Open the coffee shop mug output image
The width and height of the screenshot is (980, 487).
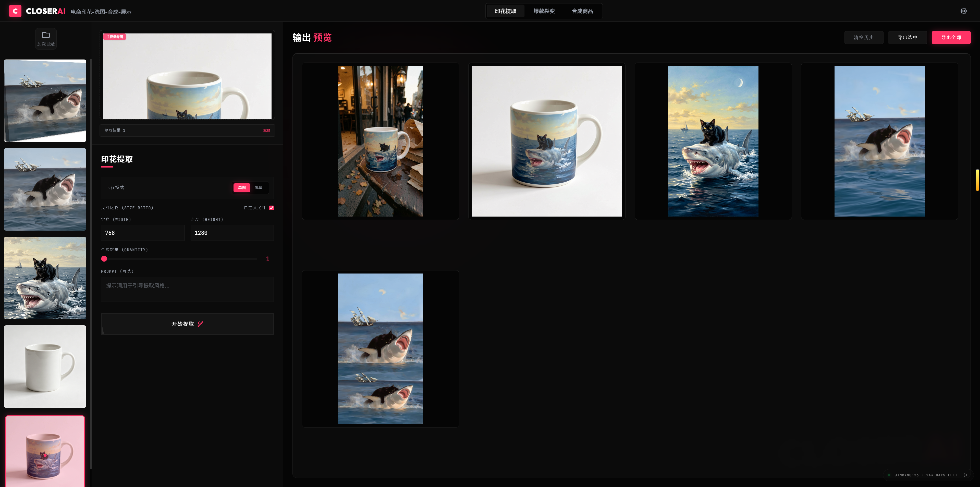coord(380,141)
